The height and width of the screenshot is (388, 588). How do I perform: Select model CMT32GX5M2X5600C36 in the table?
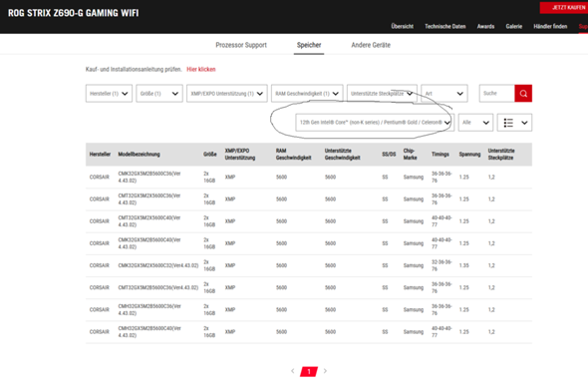point(149,199)
